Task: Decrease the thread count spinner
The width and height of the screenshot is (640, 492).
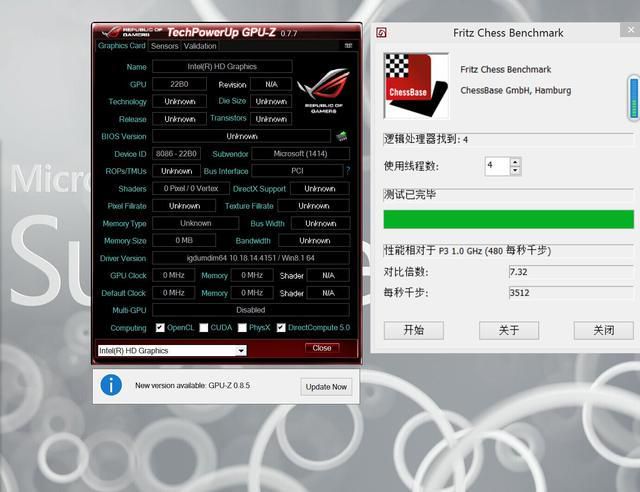Action: click(x=515, y=171)
